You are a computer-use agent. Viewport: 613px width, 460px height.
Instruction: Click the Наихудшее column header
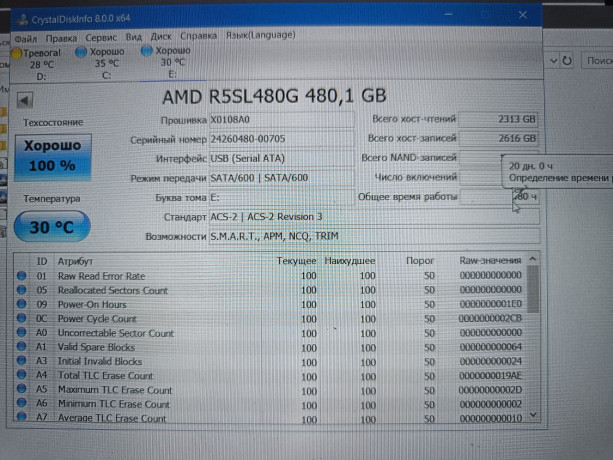tap(350, 261)
